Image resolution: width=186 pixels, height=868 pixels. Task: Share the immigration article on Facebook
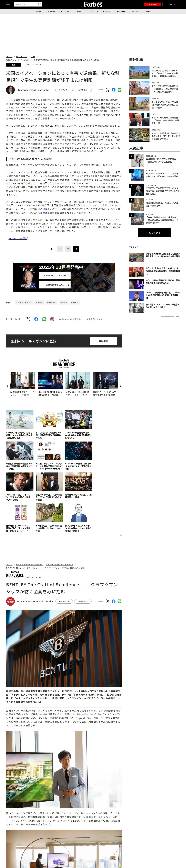[113, 90]
